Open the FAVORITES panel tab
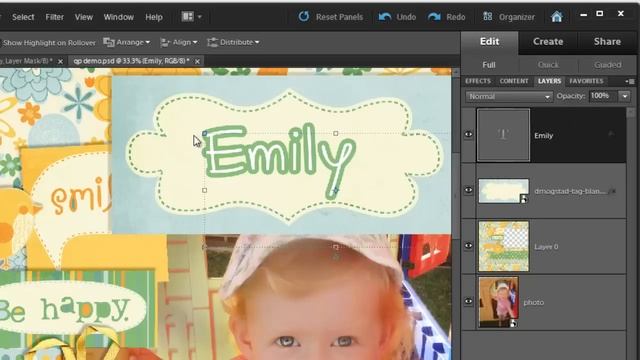Image resolution: width=640 pixels, height=360 pixels. [586, 81]
